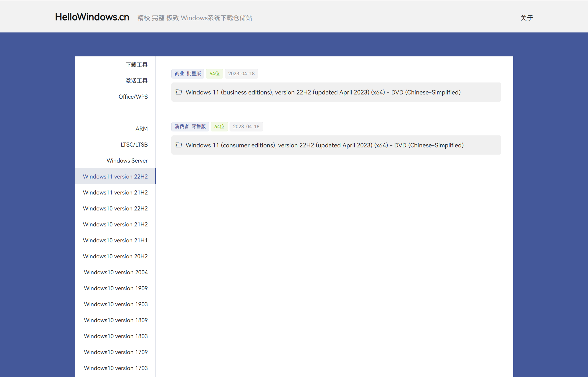Viewport: 588px width, 377px height.
Task: Click the 消费者-零售版 tag
Action: tap(190, 127)
